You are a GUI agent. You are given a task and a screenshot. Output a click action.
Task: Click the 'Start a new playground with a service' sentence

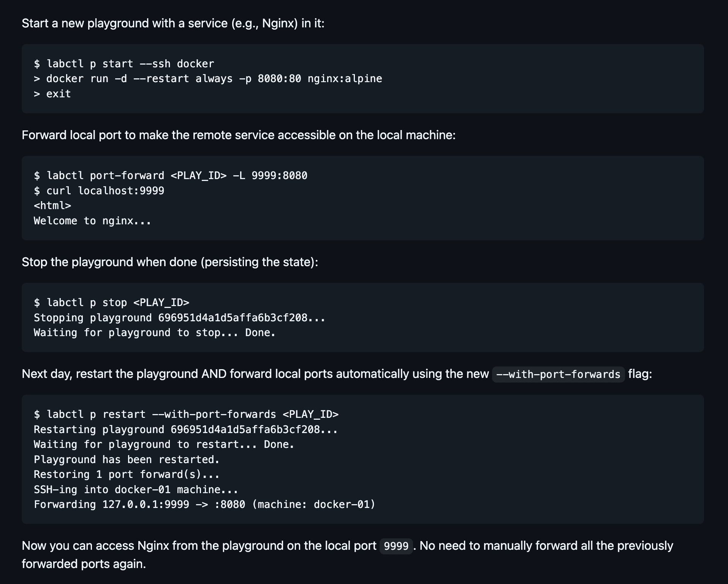point(173,24)
